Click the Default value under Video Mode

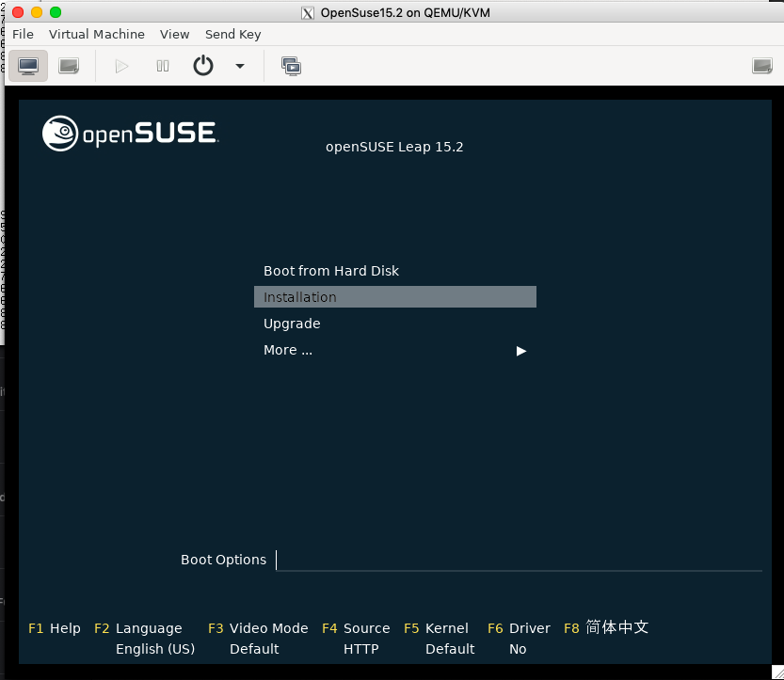(x=254, y=649)
